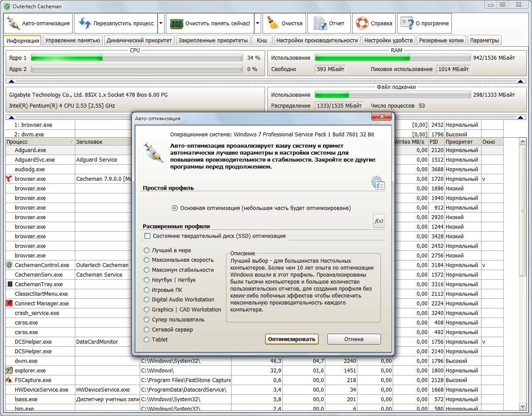Image resolution: width=532 pixels, height=416 pixels.
Task: Open the Закрепленные приоритеты tab
Action: (212, 40)
